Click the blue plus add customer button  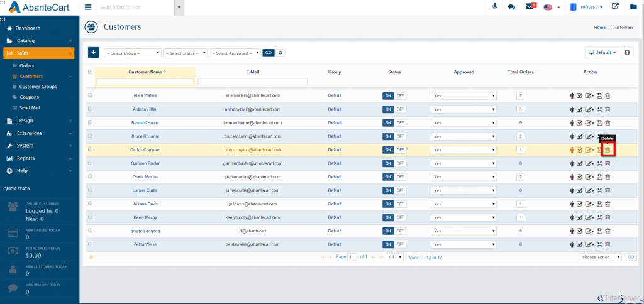(x=93, y=53)
